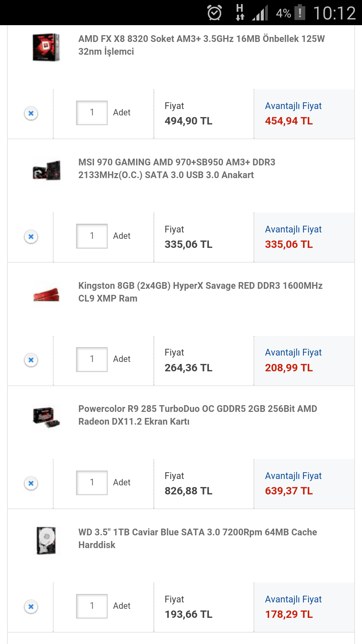Tap the mobile signal strength icon
This screenshot has height=644, width=362.
click(x=260, y=13)
